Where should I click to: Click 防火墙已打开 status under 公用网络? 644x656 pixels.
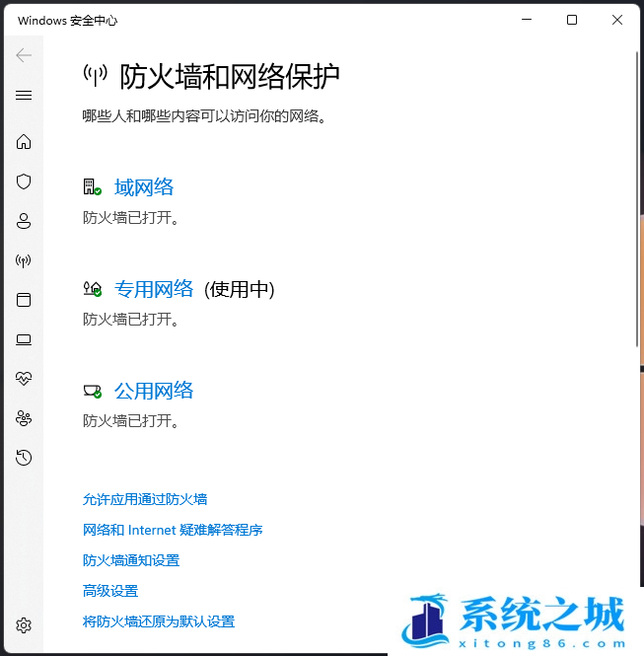[x=131, y=421]
